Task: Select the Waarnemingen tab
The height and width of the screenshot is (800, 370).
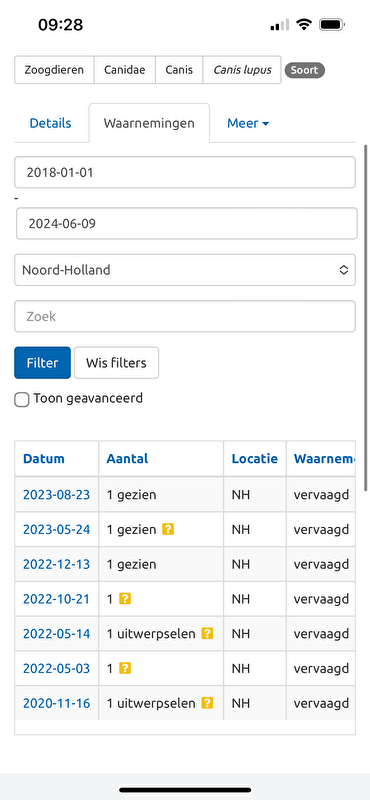Action: click(x=149, y=123)
